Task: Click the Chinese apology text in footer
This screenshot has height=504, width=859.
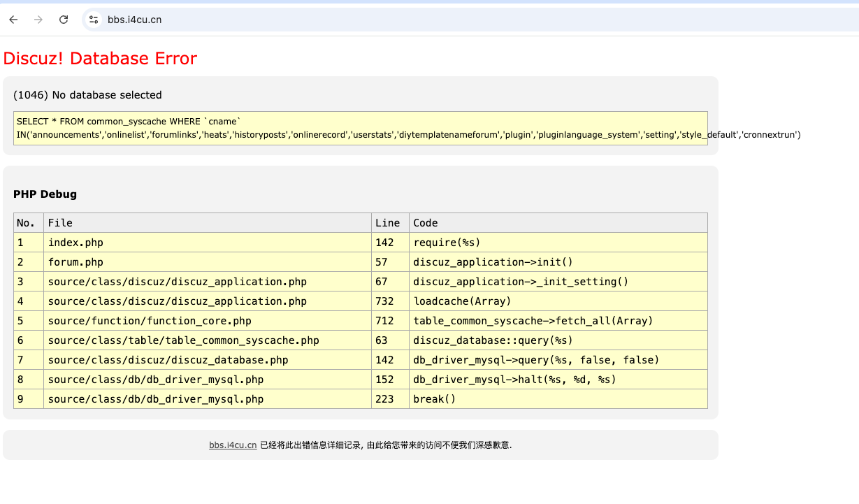Action: tap(386, 445)
